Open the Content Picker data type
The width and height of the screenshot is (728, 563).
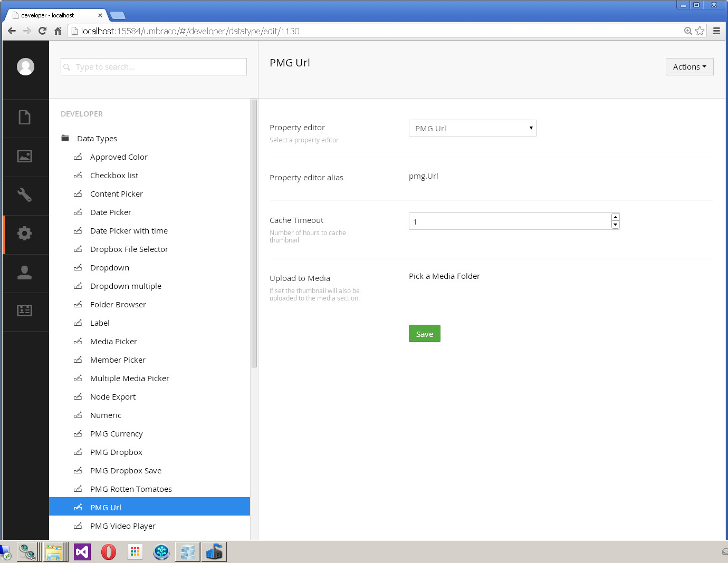point(117,194)
